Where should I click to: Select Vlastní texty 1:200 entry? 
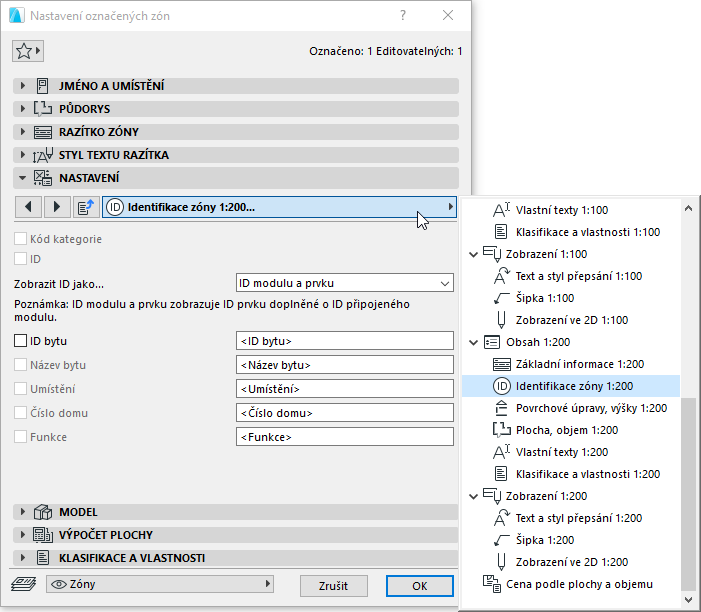pyautogui.click(x=571, y=452)
